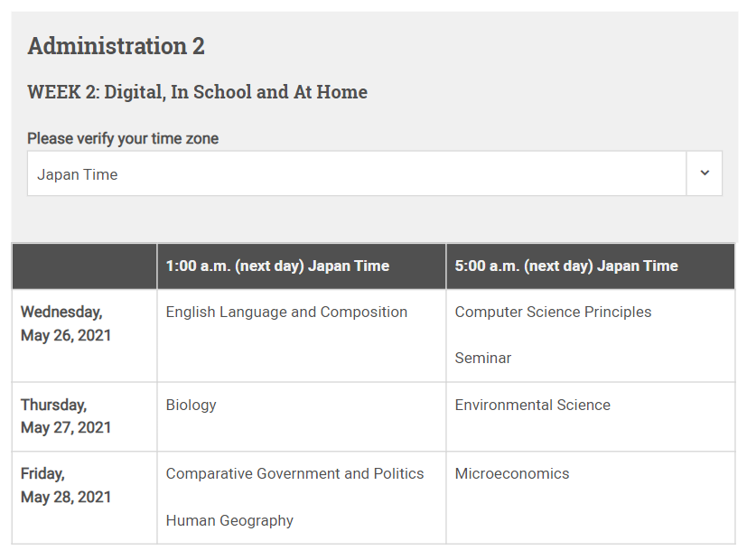Screen dimensions: 747x560
Task: Click the 'Please verify your time zone' label
Action: click(x=123, y=138)
